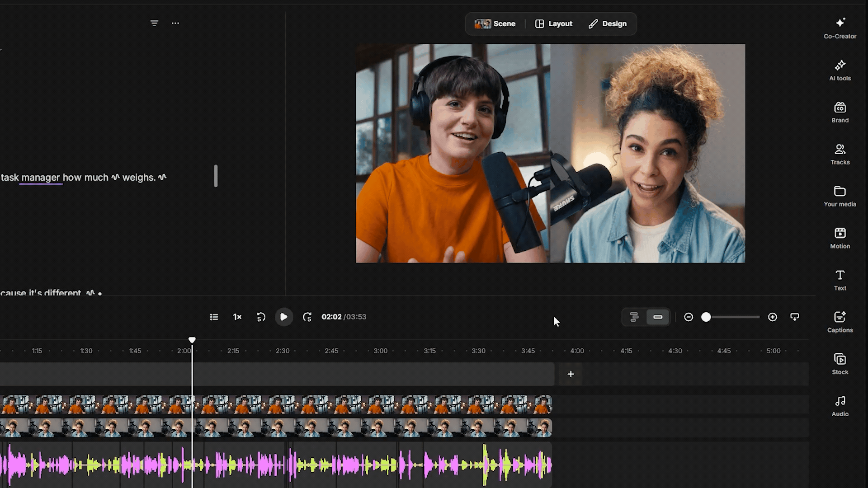Toggle collapsed single-track timeline view
This screenshot has width=868, height=488.
tap(658, 317)
